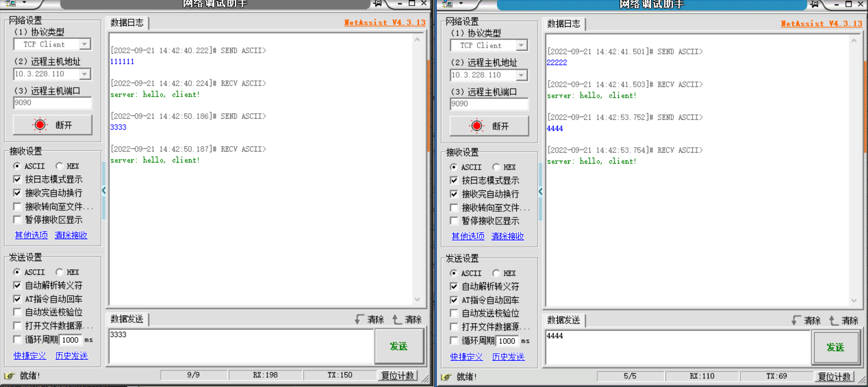This screenshot has height=387, width=868.
Task: Open the app system menu icon of blue-titled window
Action: (x=447, y=4)
